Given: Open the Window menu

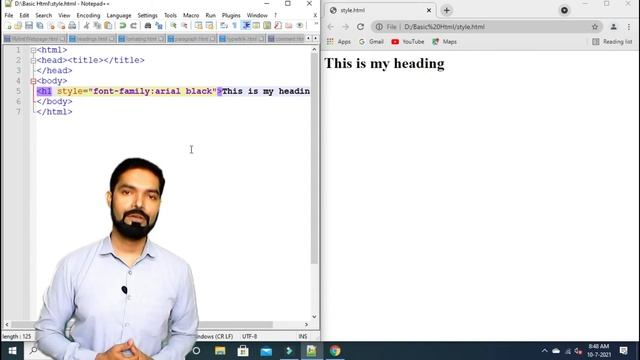Looking at the screenshot, I should click(257, 16).
